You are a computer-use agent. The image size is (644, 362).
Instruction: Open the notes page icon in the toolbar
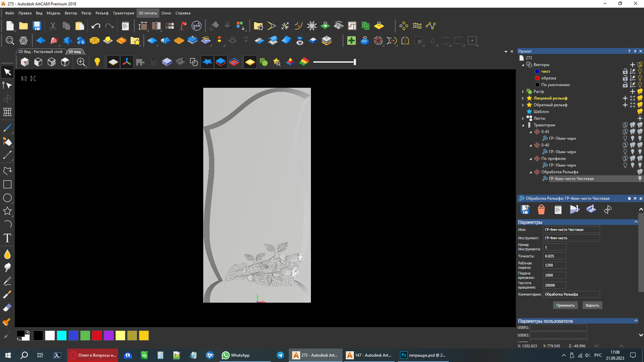coord(125,26)
